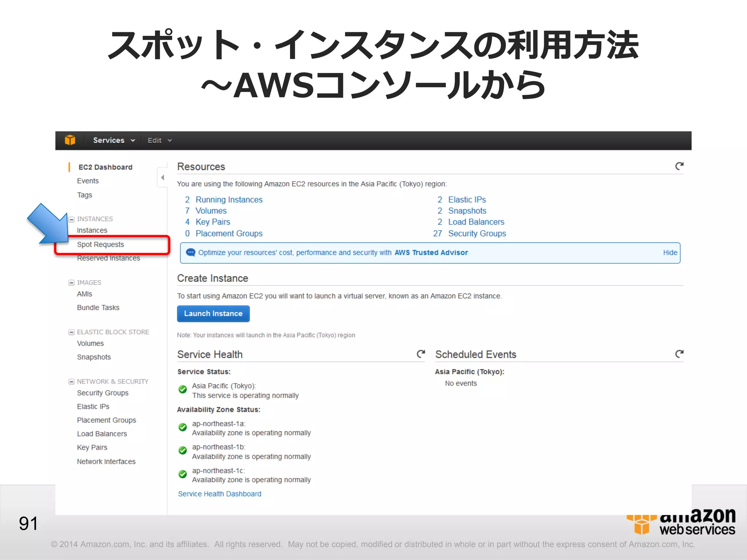Click the count 27 beside Security Groups
The width and height of the screenshot is (747, 560).
click(438, 233)
